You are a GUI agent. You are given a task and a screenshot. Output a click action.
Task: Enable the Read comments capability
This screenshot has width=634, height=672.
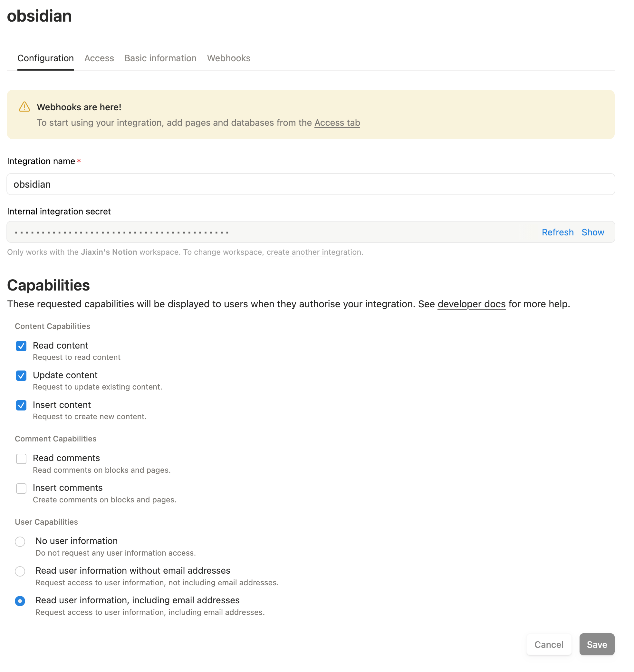21,459
